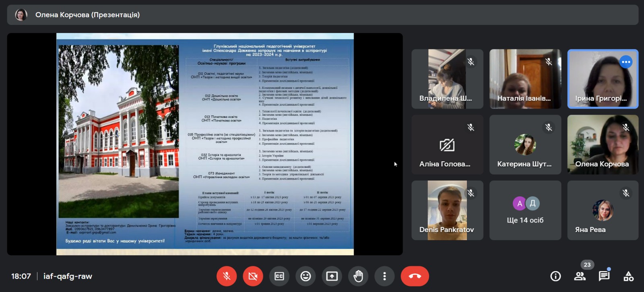Click Катерина Шут avatar picture
The width and height of the screenshot is (644, 292).
(x=525, y=145)
